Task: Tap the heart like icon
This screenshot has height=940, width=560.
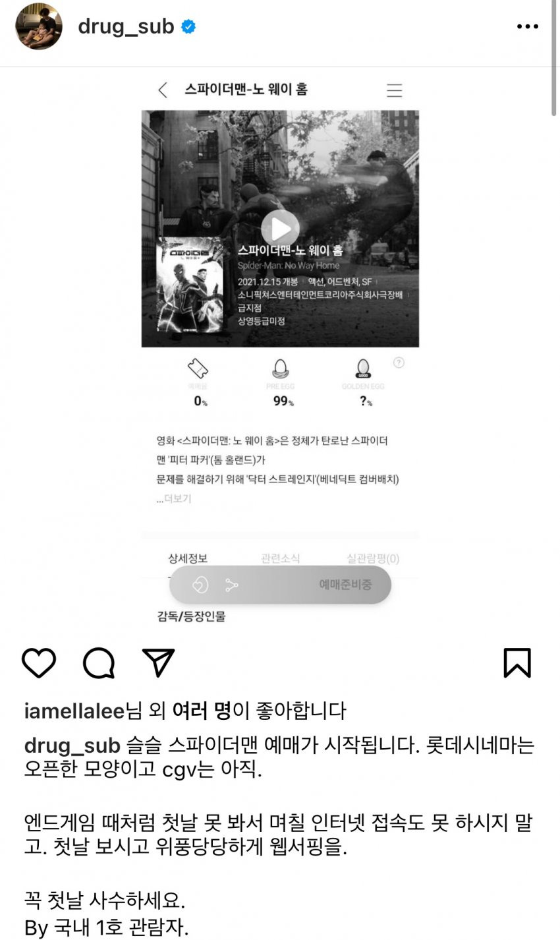Action: click(x=39, y=662)
